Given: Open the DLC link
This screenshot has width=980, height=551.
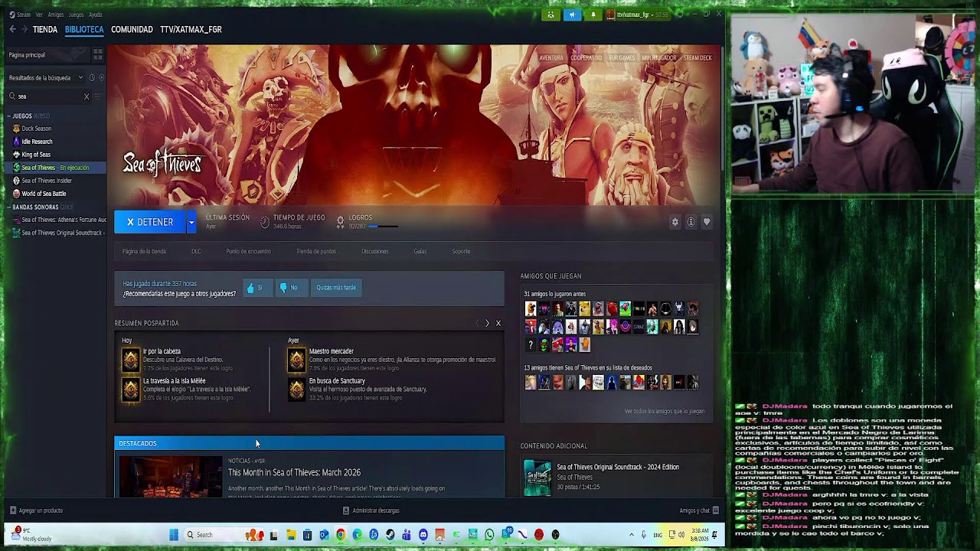Looking at the screenshot, I should point(196,251).
